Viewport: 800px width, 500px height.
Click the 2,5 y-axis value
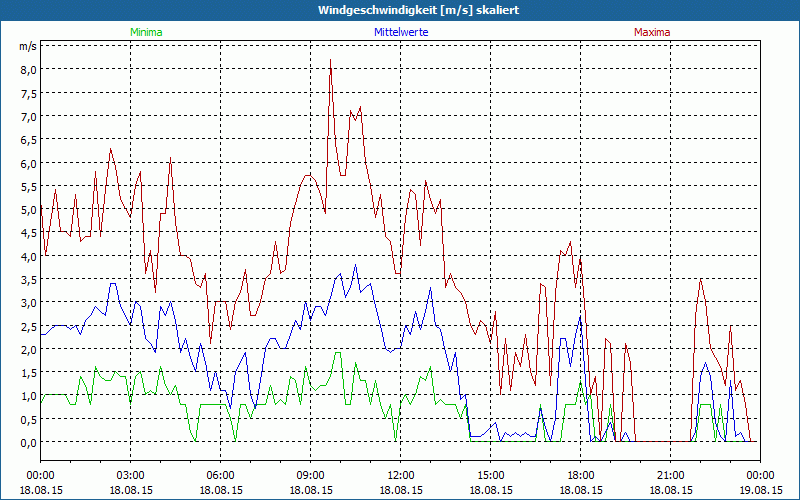click(x=28, y=327)
